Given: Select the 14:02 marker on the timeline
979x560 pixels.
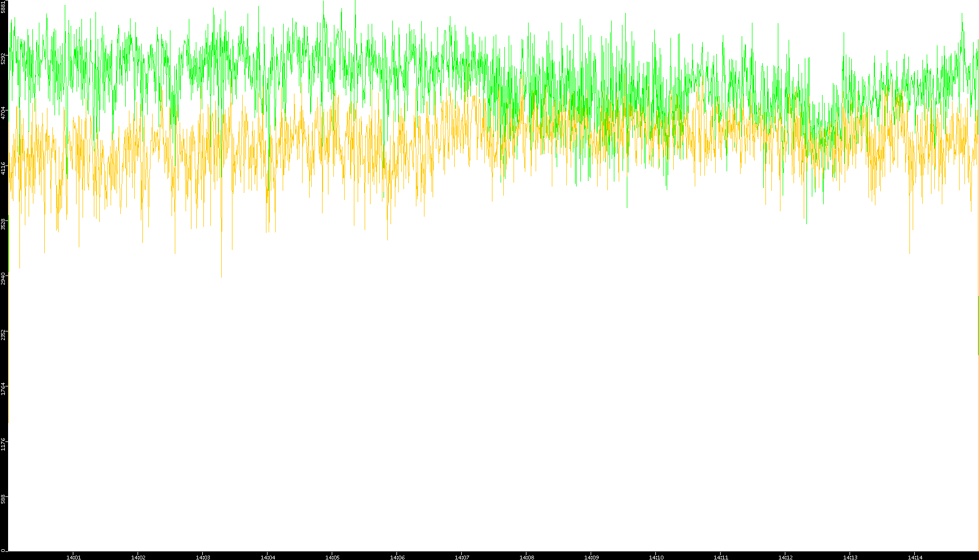Looking at the screenshot, I should 138,557.
